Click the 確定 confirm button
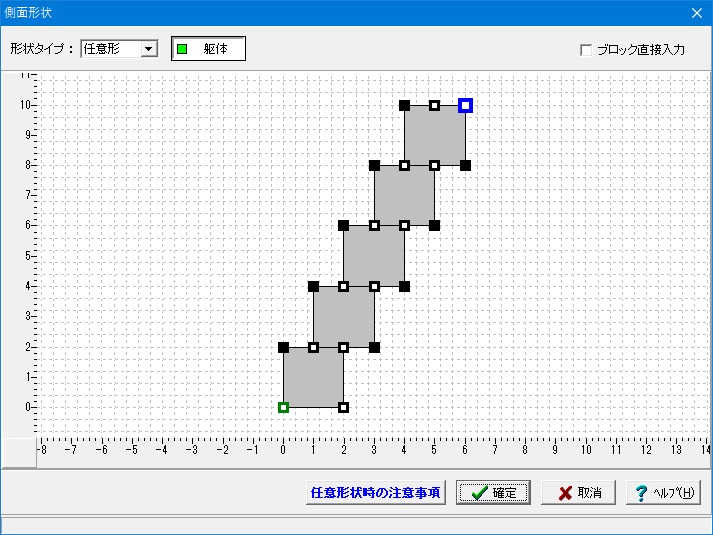The width and height of the screenshot is (713, 535). coord(493,493)
